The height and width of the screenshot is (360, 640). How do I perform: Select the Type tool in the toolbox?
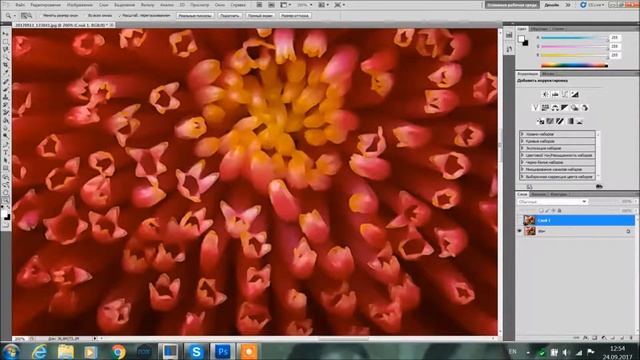[x=6, y=152]
